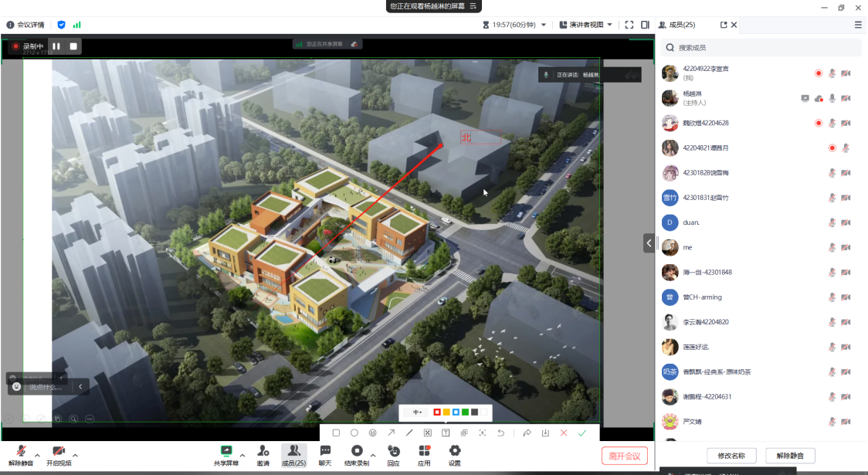Click the 离开会议 leave button
Screen dimensions: 868x475
624,456
